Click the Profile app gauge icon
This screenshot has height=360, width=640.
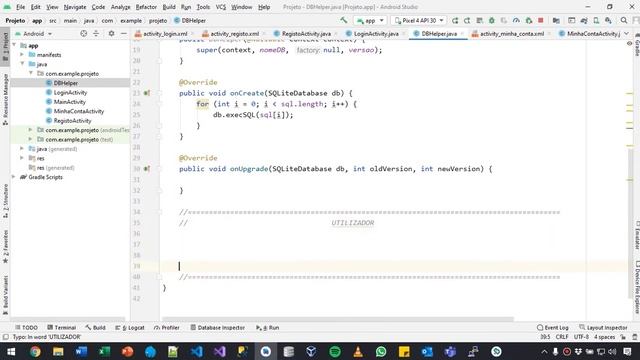[516, 20]
